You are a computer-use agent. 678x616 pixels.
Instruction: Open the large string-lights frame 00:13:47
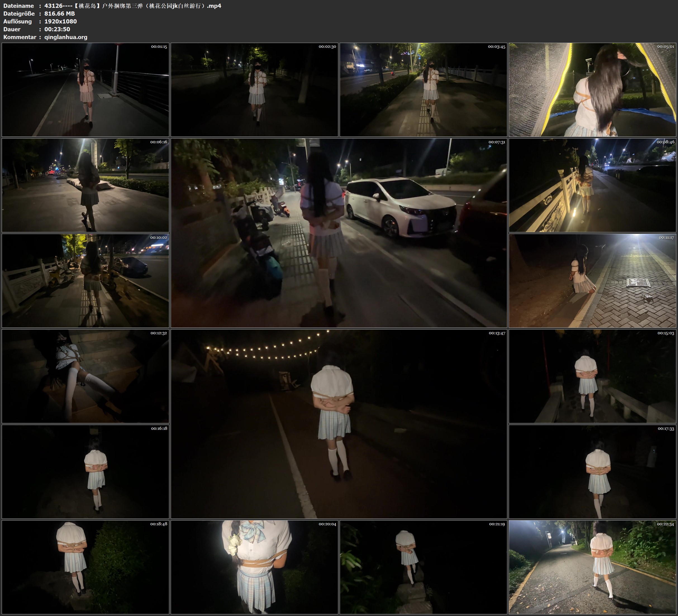click(x=339, y=424)
